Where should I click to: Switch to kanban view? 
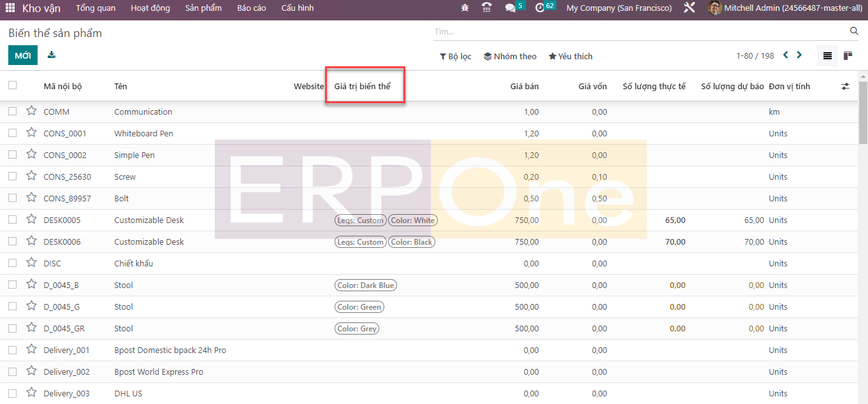(x=848, y=56)
